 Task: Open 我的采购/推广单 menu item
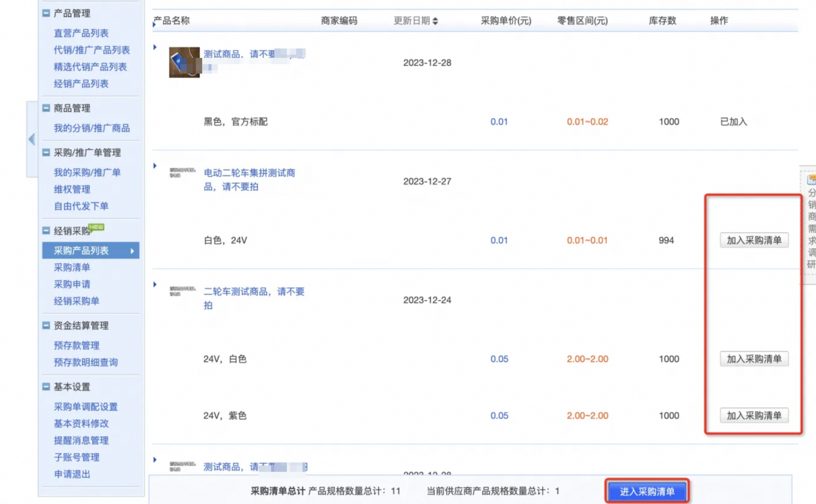coord(87,172)
